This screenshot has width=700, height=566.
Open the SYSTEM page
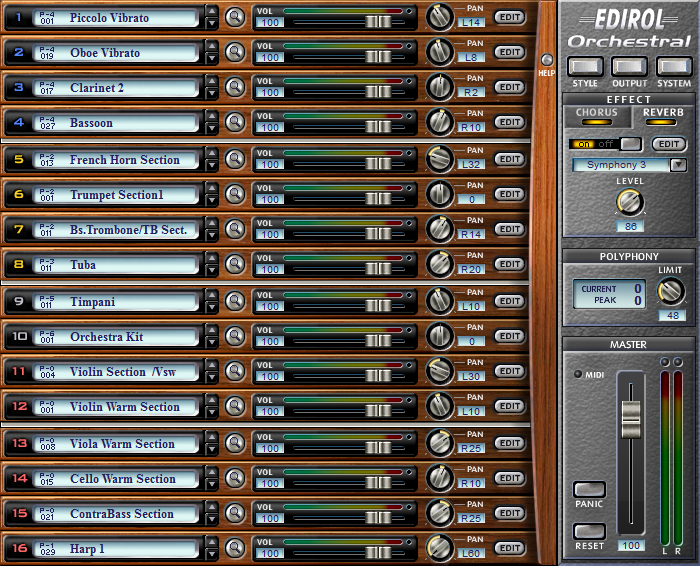point(674,67)
